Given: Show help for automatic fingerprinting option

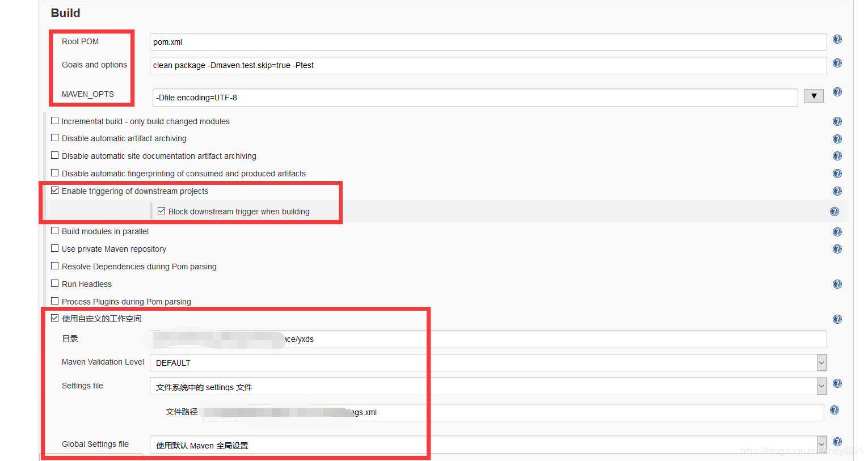Looking at the screenshot, I should (837, 174).
